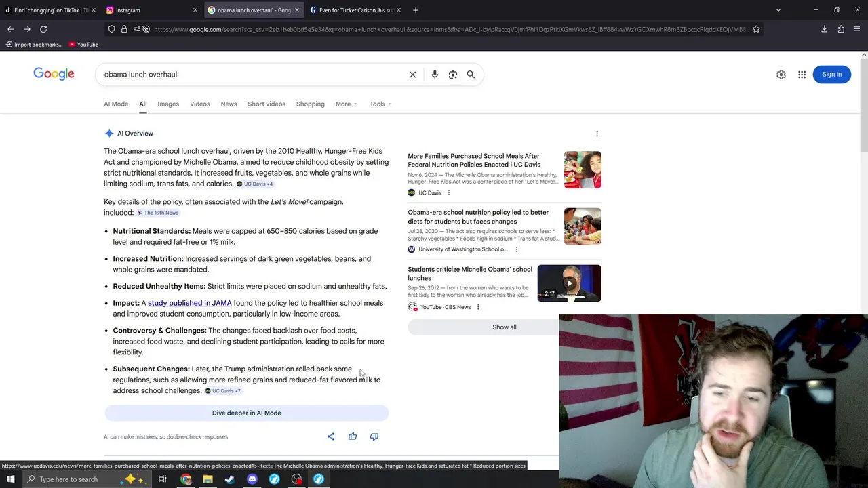
Task: Open Obama-era school nutrition policy article
Action: coord(478,217)
